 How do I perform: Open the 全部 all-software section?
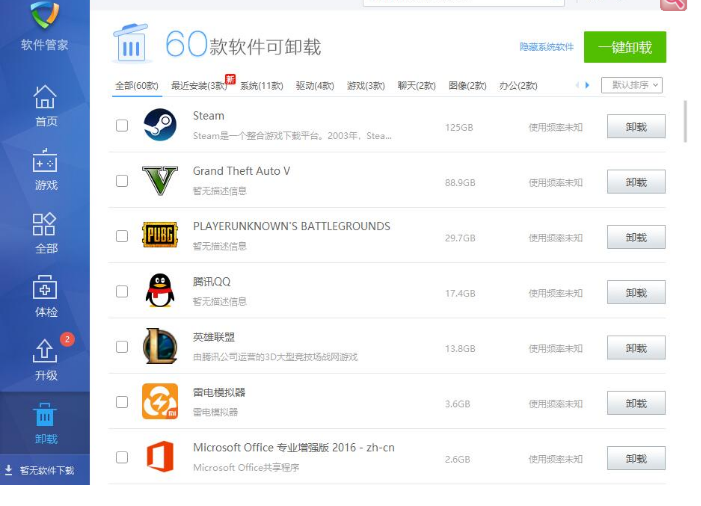point(45,233)
